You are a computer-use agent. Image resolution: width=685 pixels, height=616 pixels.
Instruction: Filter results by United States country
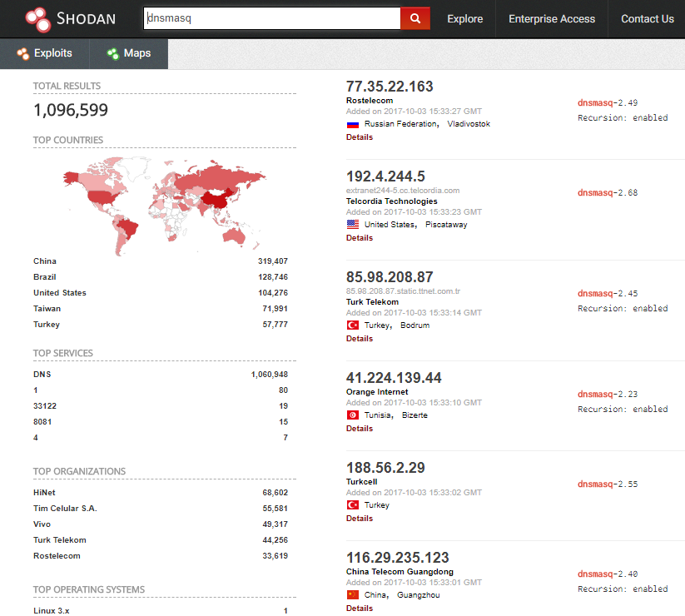60,293
